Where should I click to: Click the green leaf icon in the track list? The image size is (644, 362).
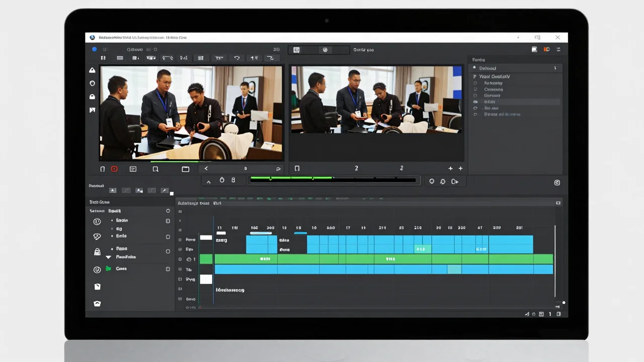[x=108, y=268]
